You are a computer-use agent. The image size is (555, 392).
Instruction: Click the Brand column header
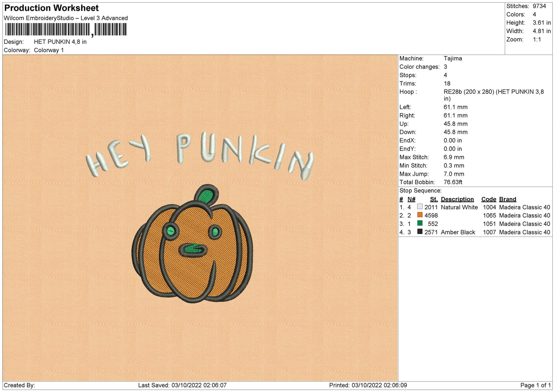[x=507, y=199]
